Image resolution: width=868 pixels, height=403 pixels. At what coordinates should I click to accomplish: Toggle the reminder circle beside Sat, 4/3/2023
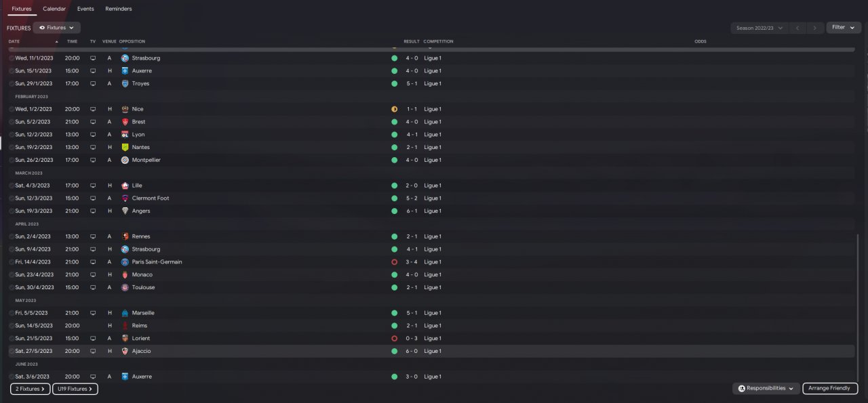click(12, 186)
